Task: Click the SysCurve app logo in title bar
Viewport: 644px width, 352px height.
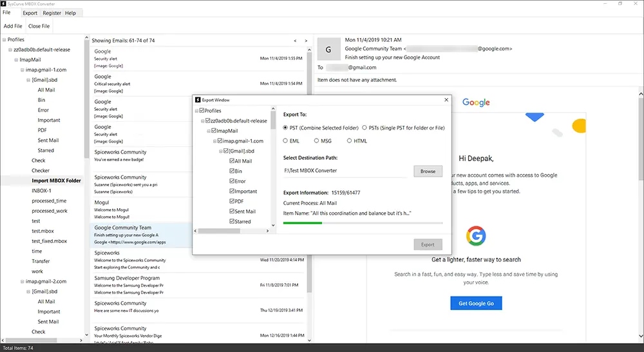Action: tap(3, 4)
